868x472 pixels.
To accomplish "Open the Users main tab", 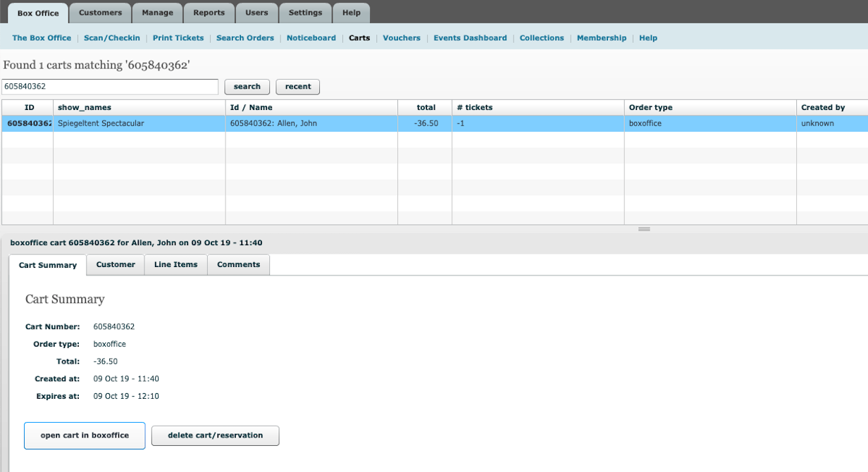I will point(256,13).
